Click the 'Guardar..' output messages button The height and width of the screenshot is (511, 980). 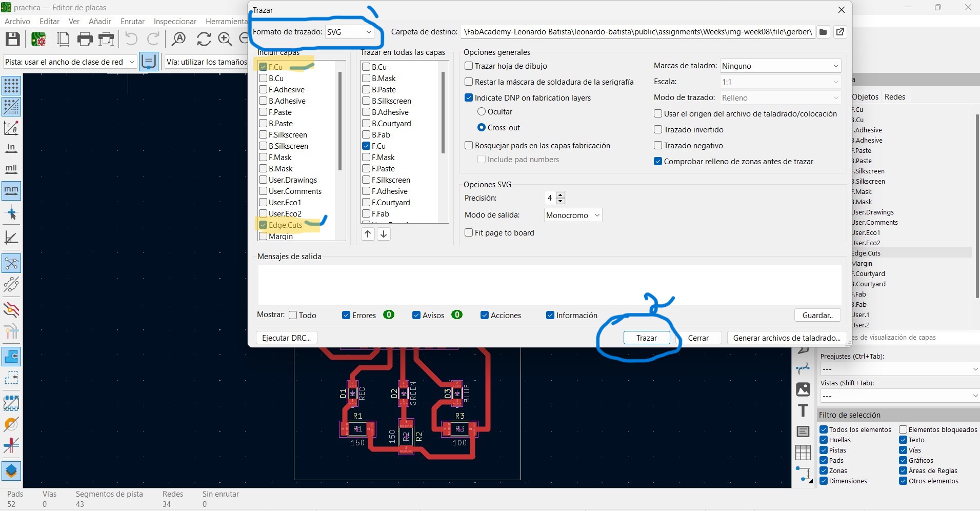click(x=817, y=315)
